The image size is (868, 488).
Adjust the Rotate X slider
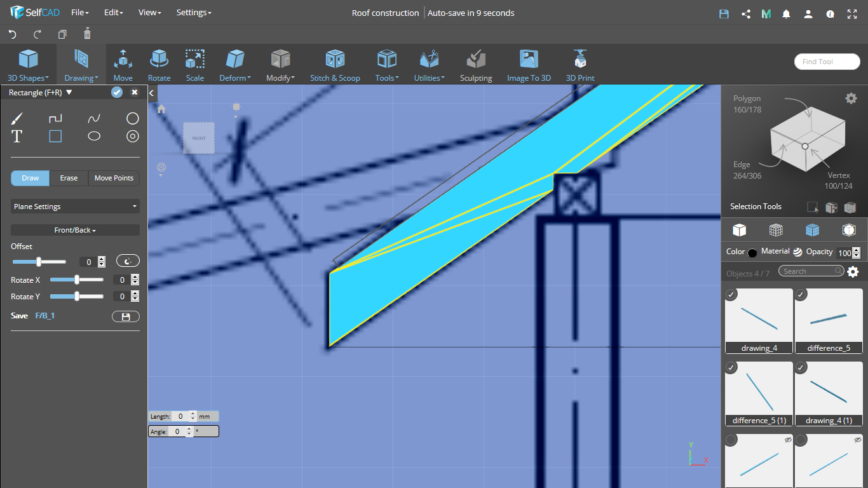(77, 280)
